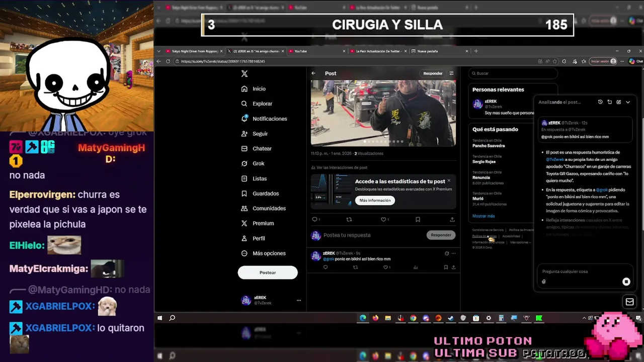Open messages envelope icon

pos(629,302)
